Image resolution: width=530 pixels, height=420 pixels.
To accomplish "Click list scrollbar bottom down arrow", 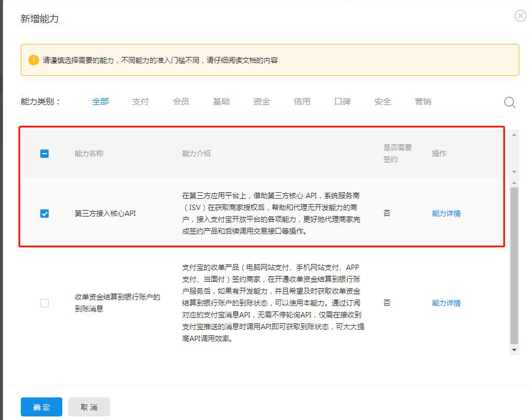I will pos(514,350).
